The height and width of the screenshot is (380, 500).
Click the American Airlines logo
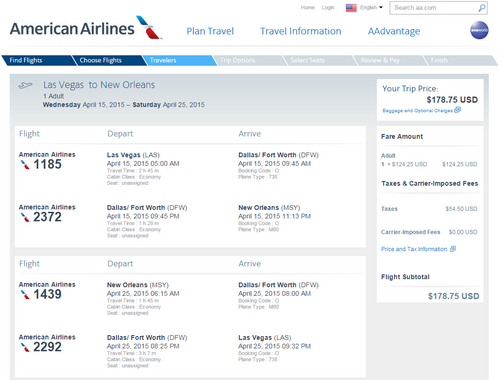click(86, 28)
